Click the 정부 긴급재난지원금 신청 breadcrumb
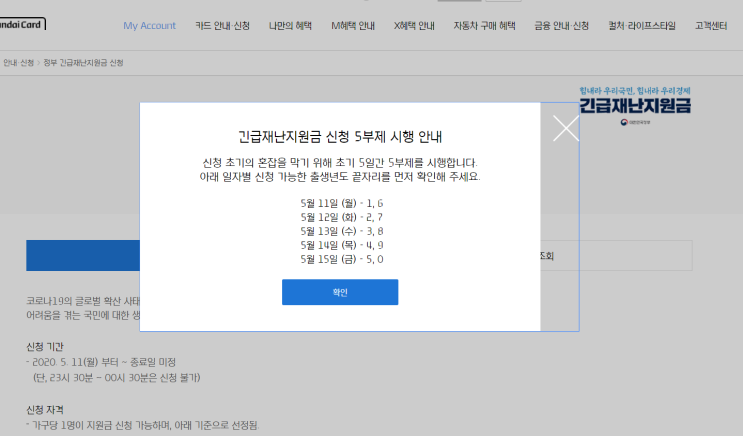743x436 pixels. tap(83, 63)
